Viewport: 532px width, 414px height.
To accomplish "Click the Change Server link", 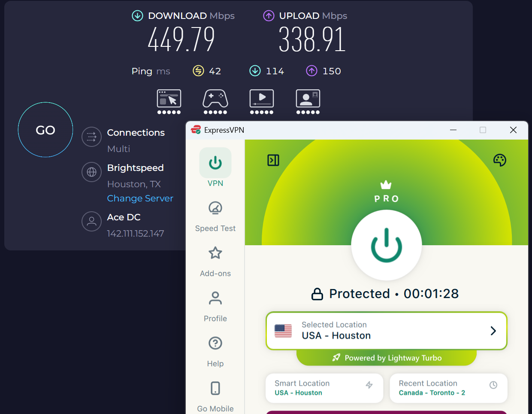I will [140, 198].
